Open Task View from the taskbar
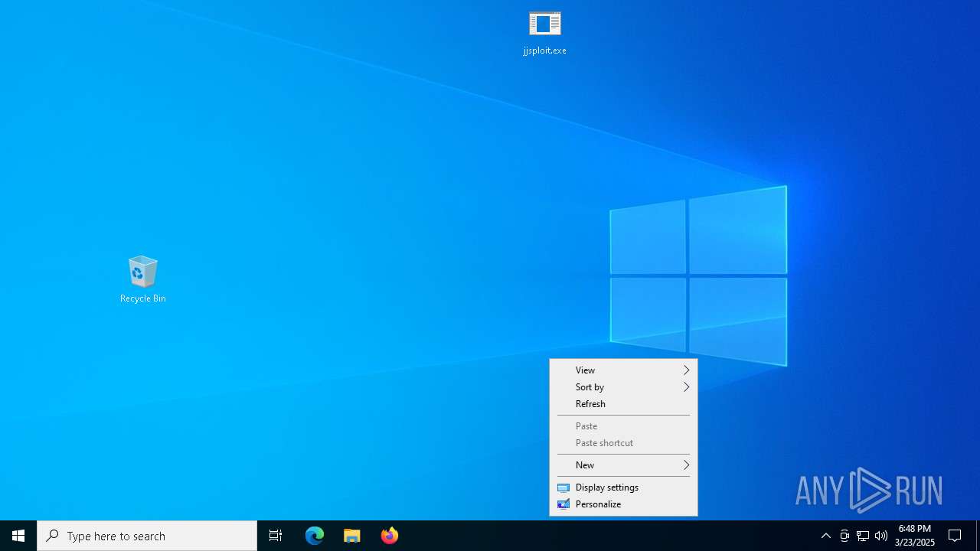The height and width of the screenshot is (551, 980). point(276,536)
